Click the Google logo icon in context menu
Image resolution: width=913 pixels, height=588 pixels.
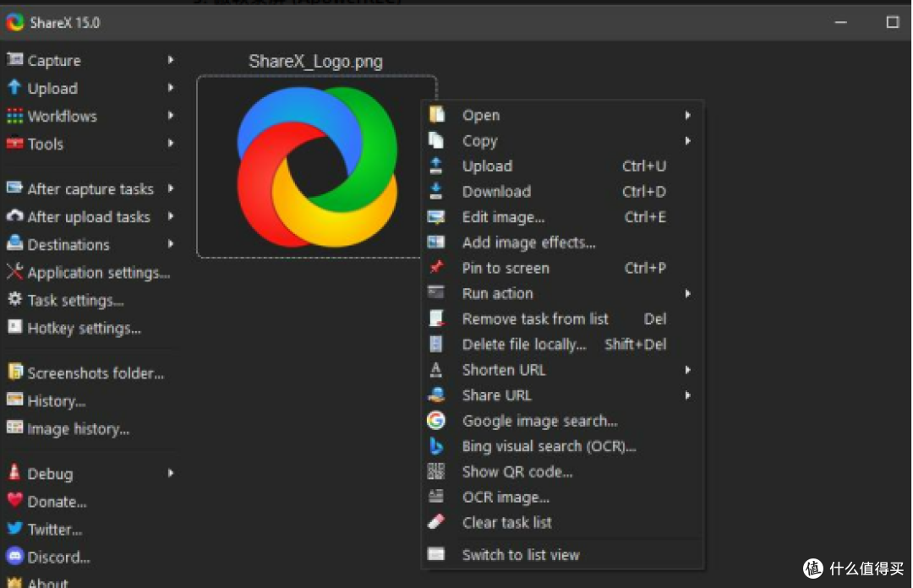click(x=435, y=420)
